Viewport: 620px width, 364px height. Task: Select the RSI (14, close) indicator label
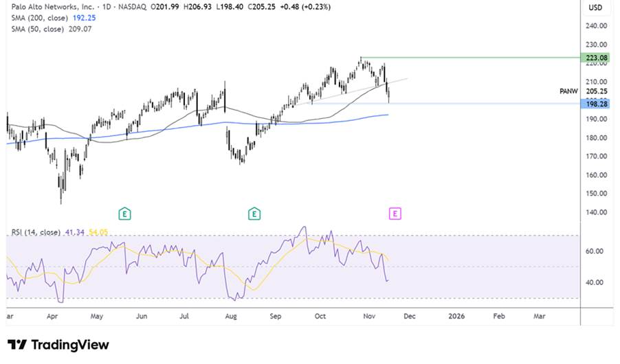coord(36,232)
